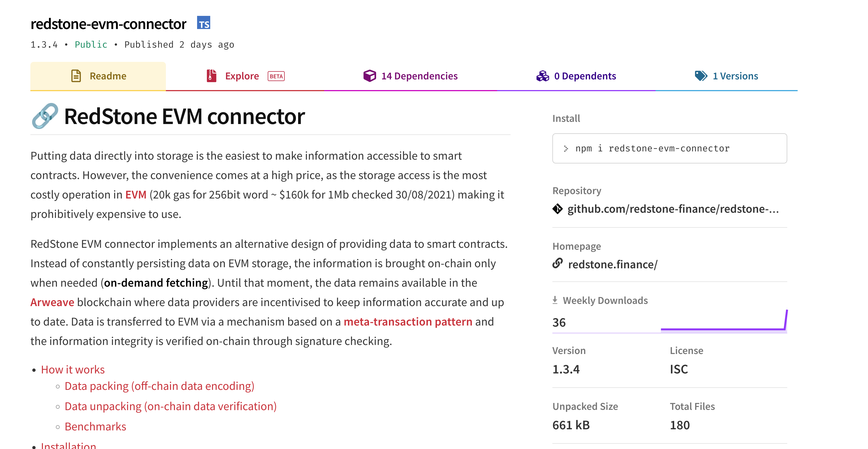
Task: Click the chain link emoji in heading
Action: point(45,116)
